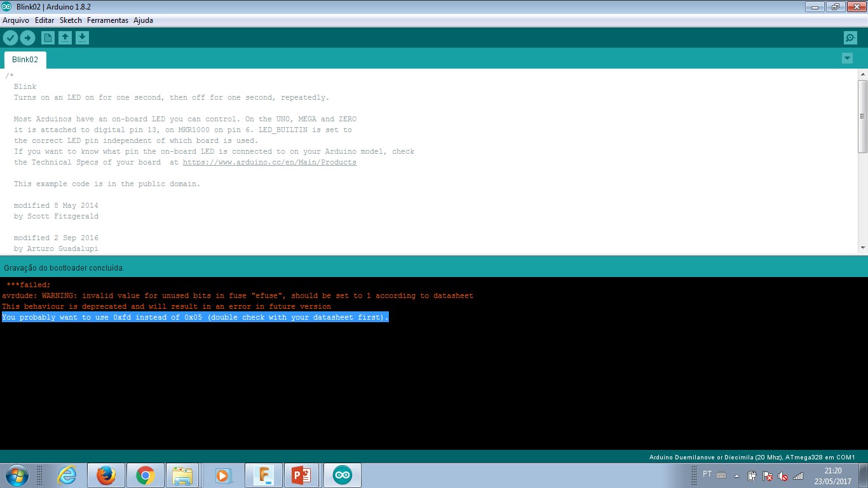This screenshot has height=488, width=868.
Task: Click the Open sketch up-arrow icon
Action: pyautogui.click(x=65, y=38)
